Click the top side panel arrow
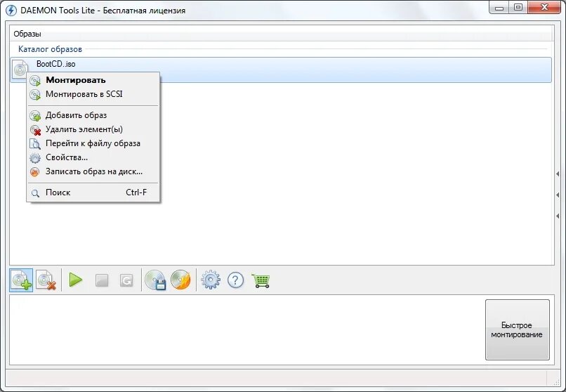 coord(558,174)
